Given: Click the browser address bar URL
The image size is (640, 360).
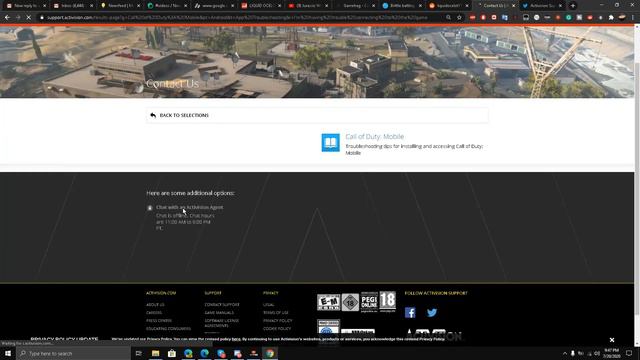Looking at the screenshot, I should tap(237, 18).
